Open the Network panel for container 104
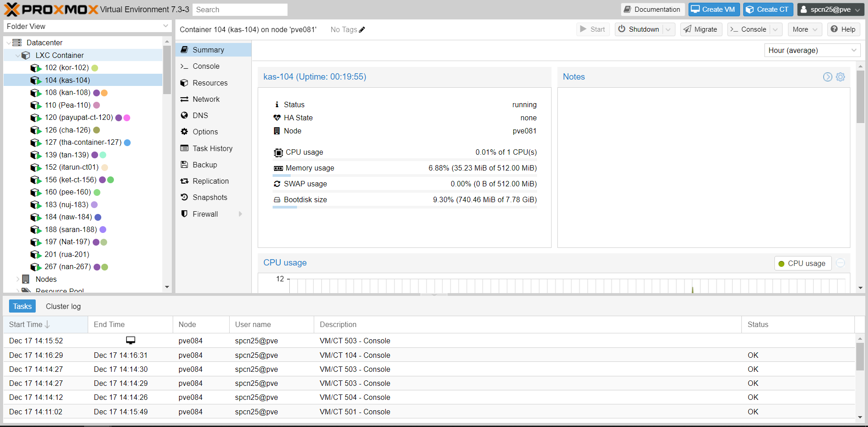The height and width of the screenshot is (427, 868). click(x=206, y=99)
